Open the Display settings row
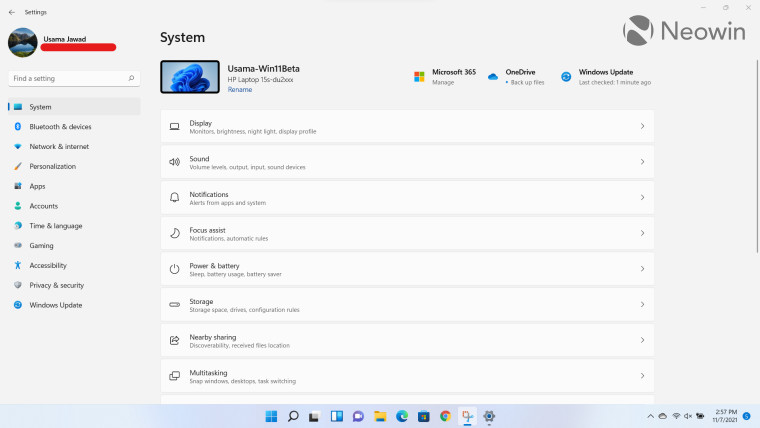 pyautogui.click(x=407, y=127)
